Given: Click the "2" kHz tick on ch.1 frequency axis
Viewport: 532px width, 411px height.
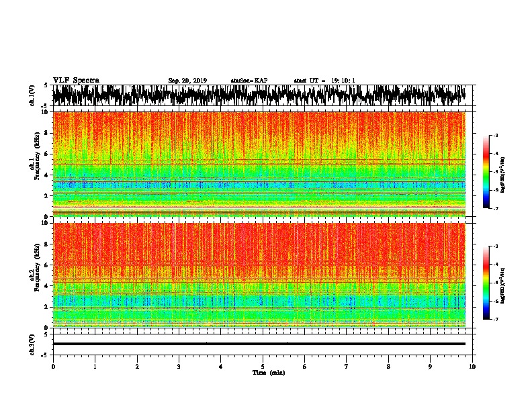Looking at the screenshot, I should tap(47, 196).
